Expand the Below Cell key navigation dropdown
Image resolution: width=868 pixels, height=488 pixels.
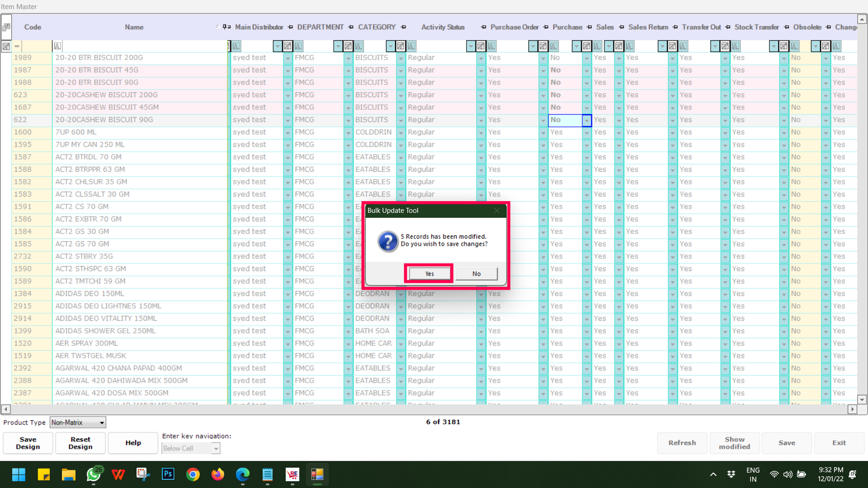(216, 448)
